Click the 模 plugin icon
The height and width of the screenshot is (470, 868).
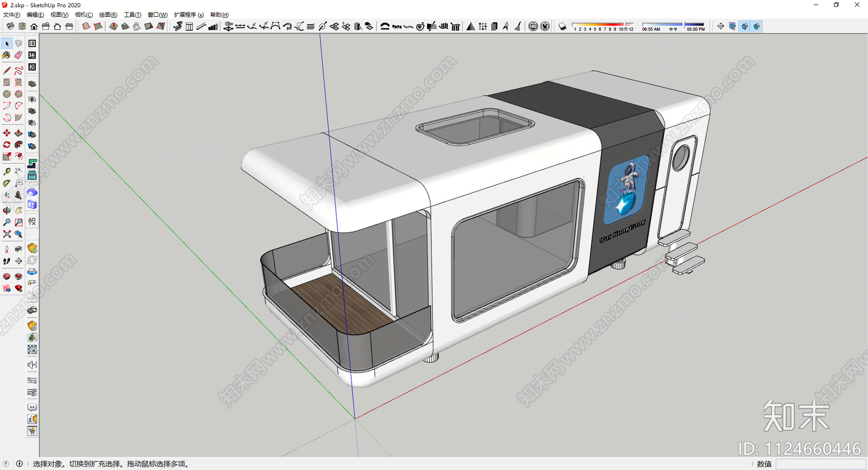(x=32, y=67)
